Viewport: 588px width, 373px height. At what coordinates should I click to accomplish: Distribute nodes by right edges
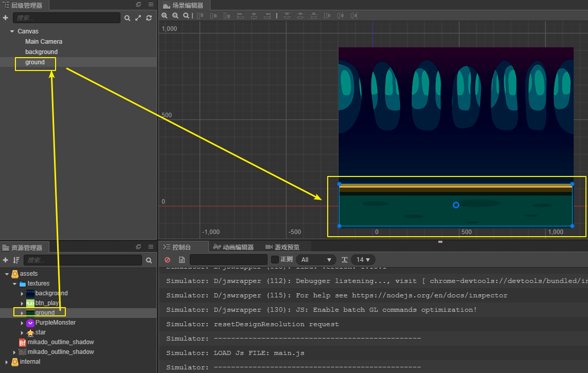point(353,15)
